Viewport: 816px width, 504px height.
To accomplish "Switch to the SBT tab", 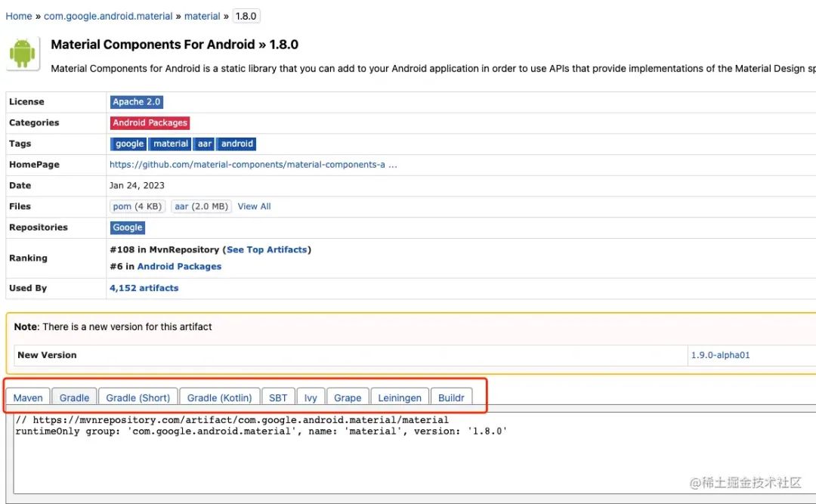I will point(278,397).
